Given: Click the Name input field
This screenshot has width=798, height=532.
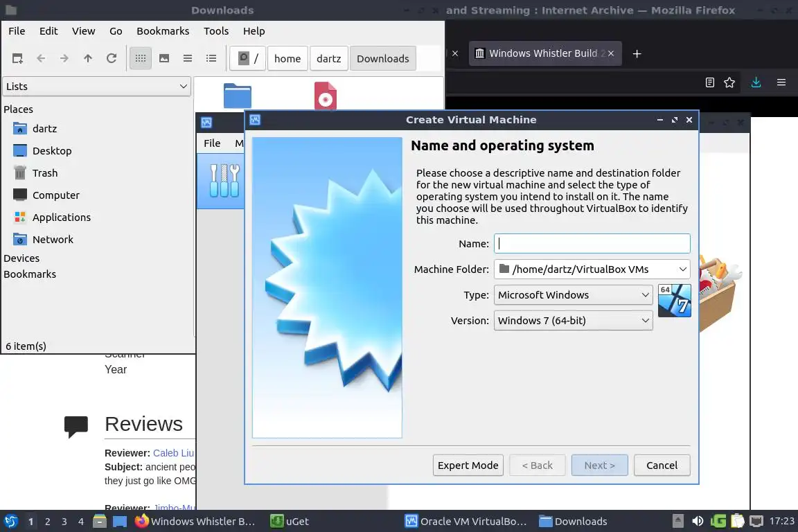Looking at the screenshot, I should coord(592,244).
